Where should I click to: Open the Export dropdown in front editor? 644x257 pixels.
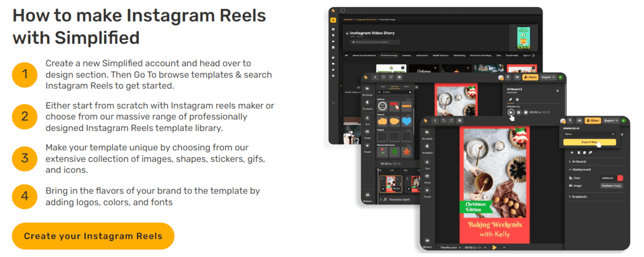pyautogui.click(x=611, y=121)
